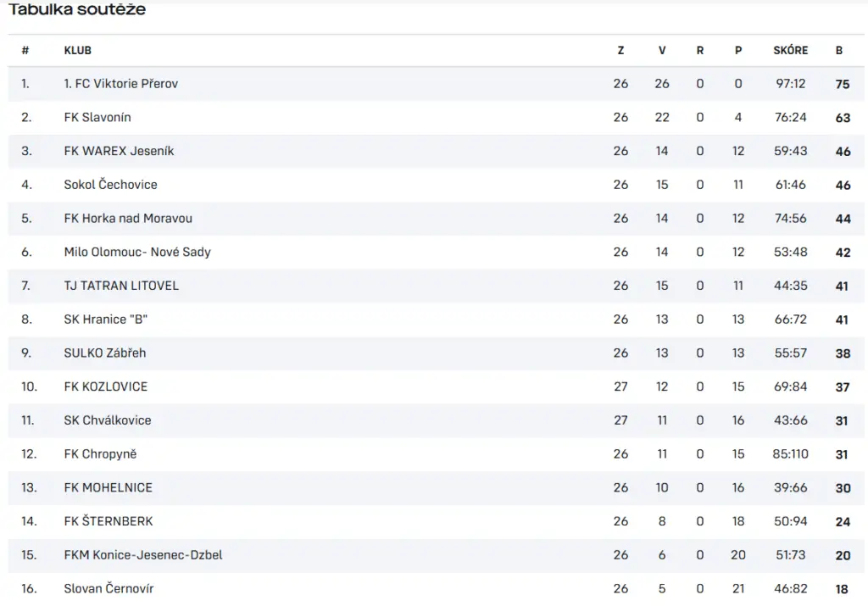Click FK Chropyně club name
Screen dimensions: 868x606
(x=100, y=453)
